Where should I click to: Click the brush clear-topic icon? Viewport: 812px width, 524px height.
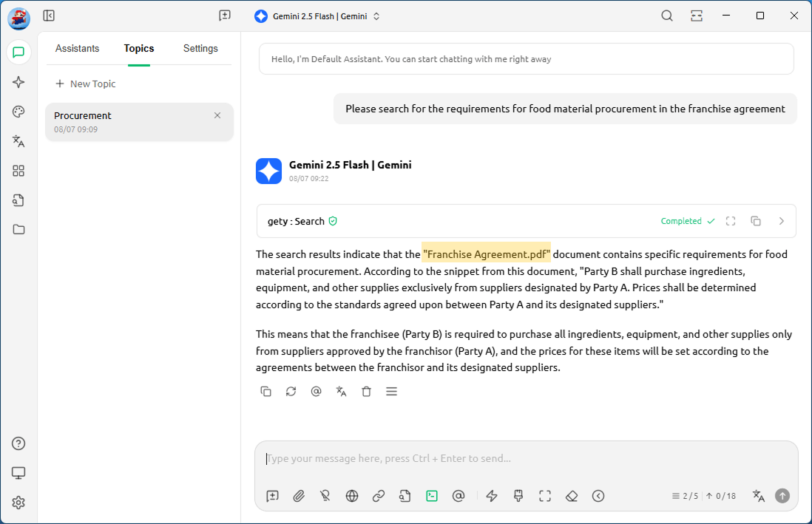pos(518,496)
